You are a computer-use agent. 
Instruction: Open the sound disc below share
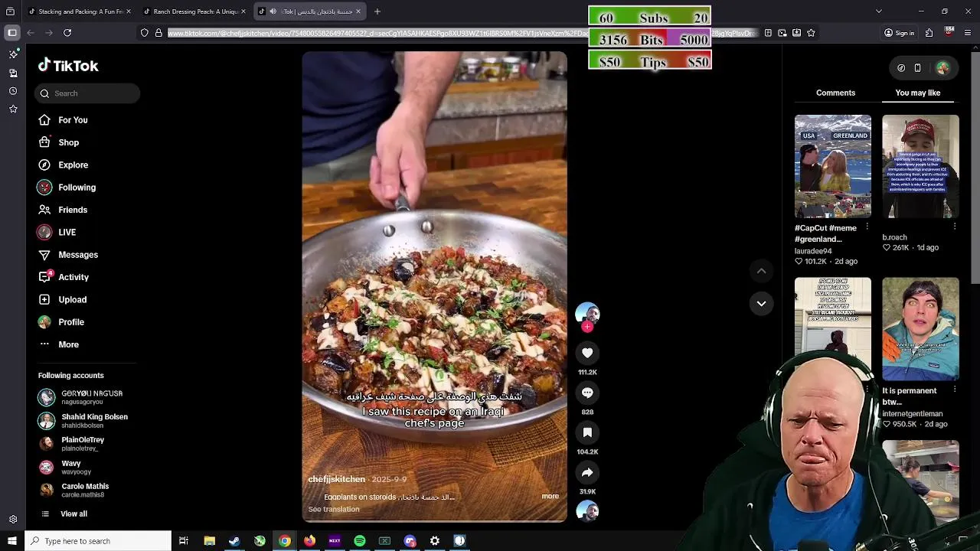tap(587, 511)
